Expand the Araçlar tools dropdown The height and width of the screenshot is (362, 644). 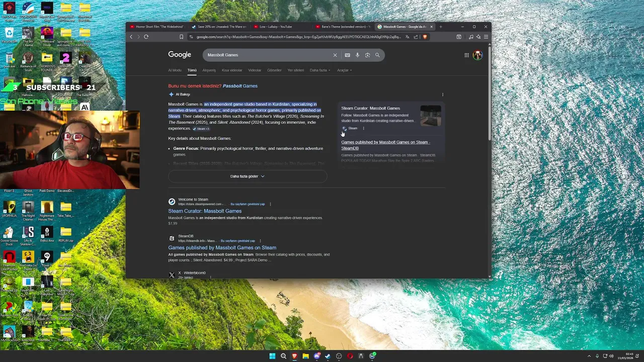coord(344,70)
